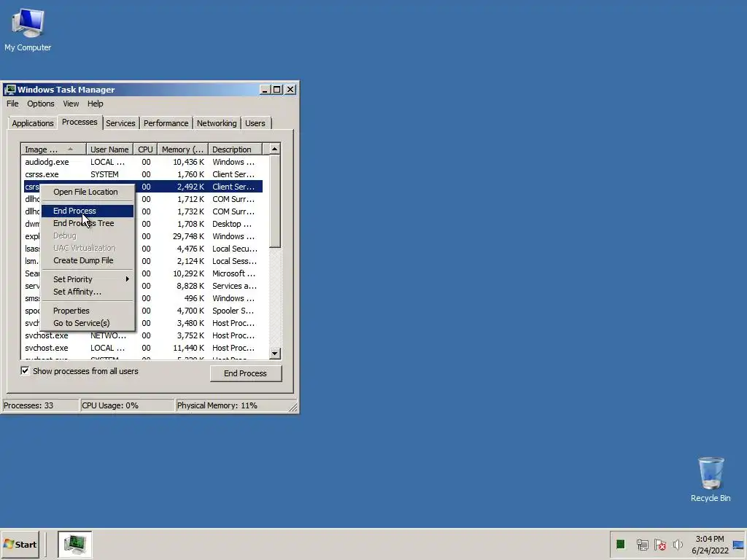747x560 pixels.
Task: Switch to the Applications tab
Action: (x=32, y=122)
